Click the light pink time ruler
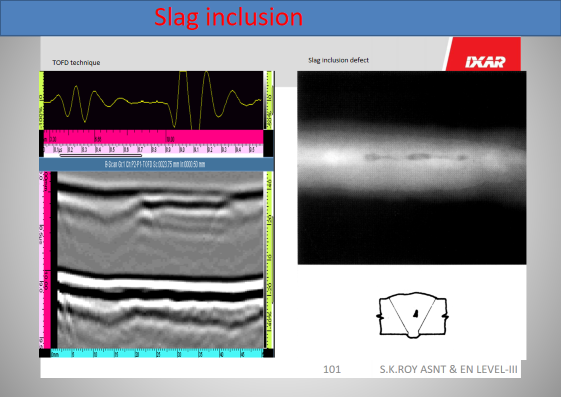This screenshot has width=561, height=397. click(x=153, y=149)
